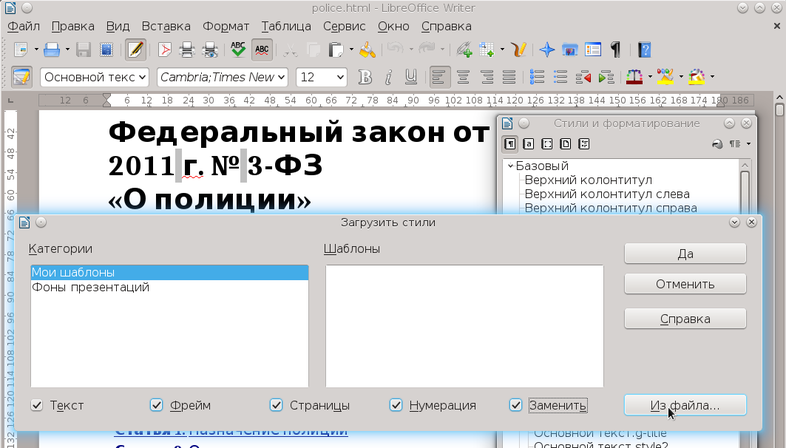Click the LibreOffice Help book icon
The height and width of the screenshot is (448, 786).
click(x=645, y=50)
